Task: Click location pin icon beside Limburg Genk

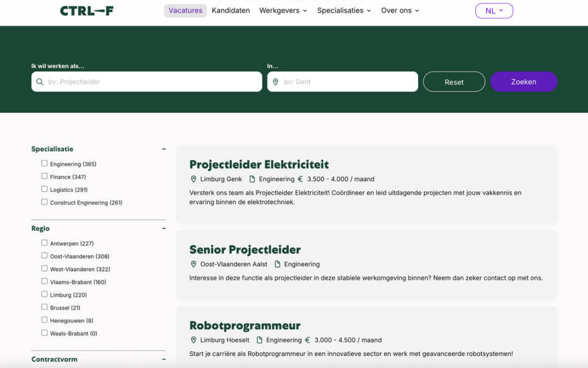Action: [193, 179]
